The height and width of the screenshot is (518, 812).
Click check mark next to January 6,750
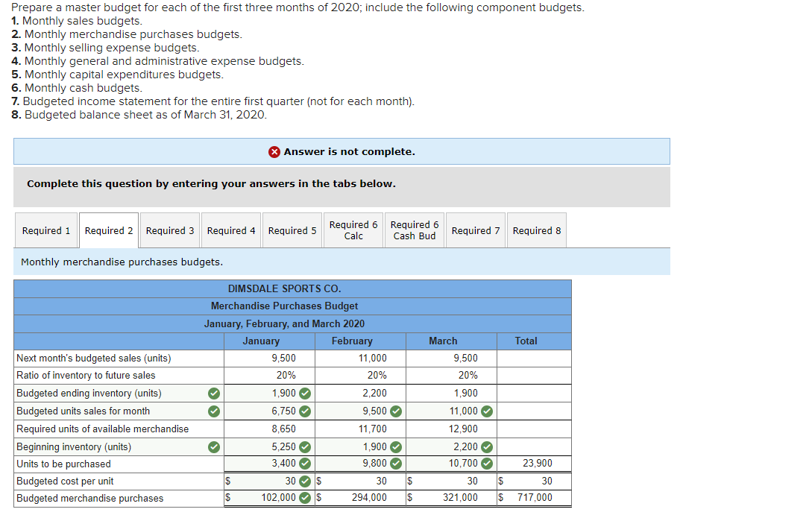[x=305, y=411]
